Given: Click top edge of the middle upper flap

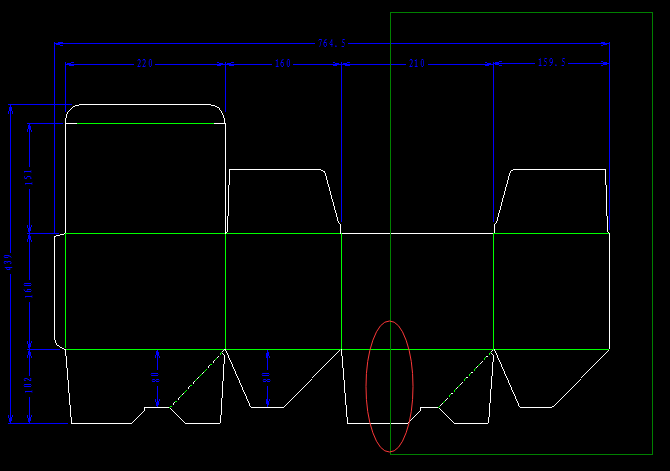Looking at the screenshot, I should [277, 170].
